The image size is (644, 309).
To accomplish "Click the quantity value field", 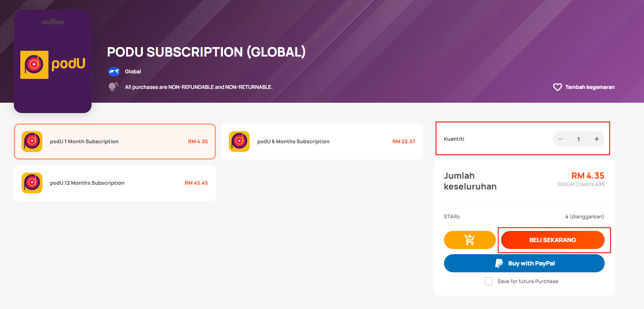I will coord(578,139).
